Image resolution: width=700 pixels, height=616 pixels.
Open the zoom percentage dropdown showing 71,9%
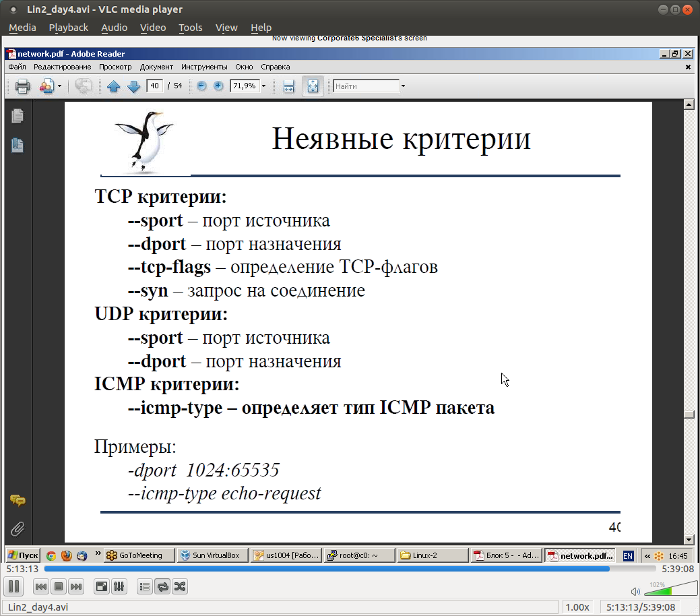click(264, 86)
